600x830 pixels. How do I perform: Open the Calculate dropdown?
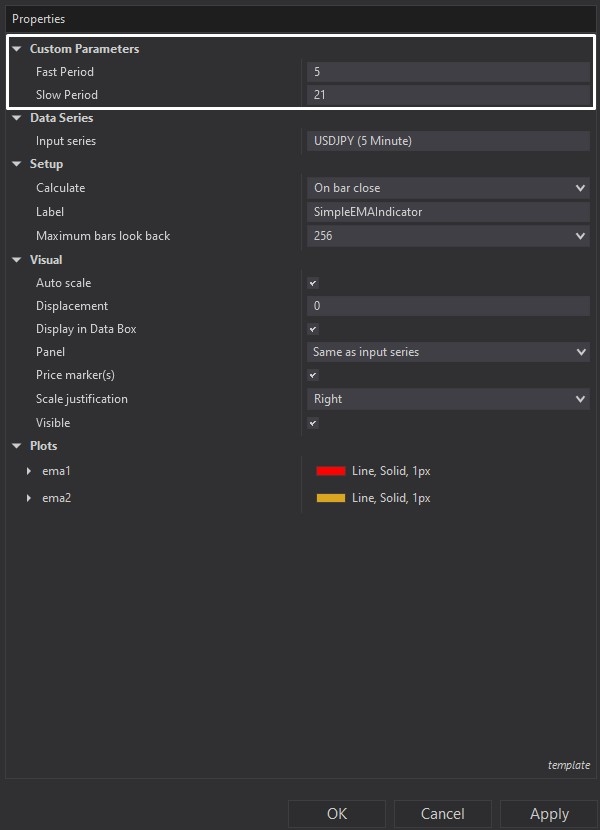coord(578,188)
